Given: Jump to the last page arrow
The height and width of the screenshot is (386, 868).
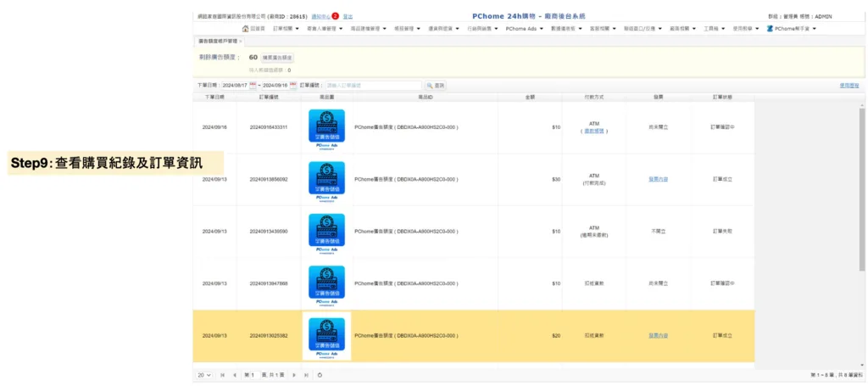Looking at the screenshot, I should [x=305, y=374].
